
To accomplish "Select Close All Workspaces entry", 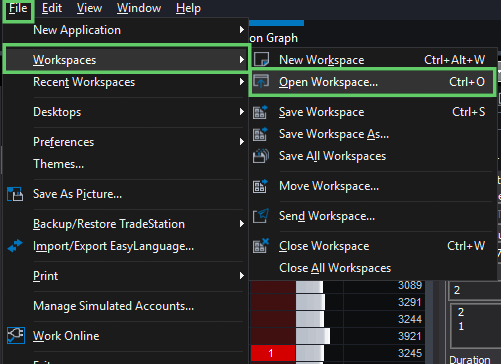I will pyautogui.click(x=335, y=268).
